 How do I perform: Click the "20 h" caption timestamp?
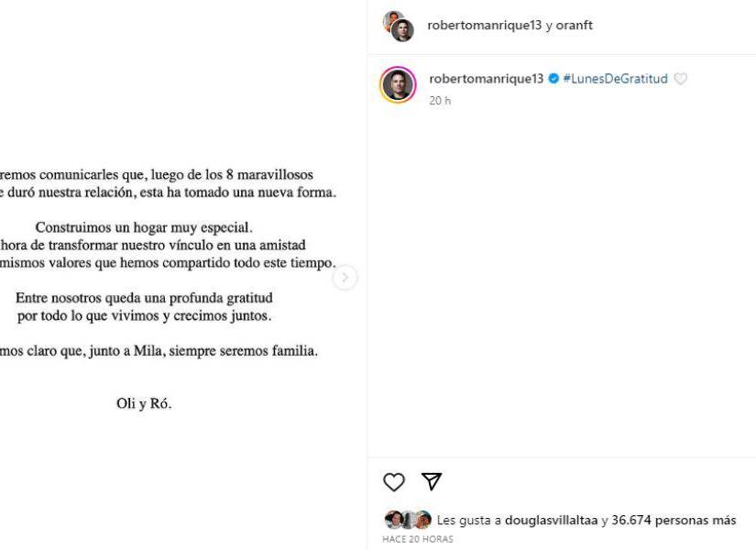(440, 100)
